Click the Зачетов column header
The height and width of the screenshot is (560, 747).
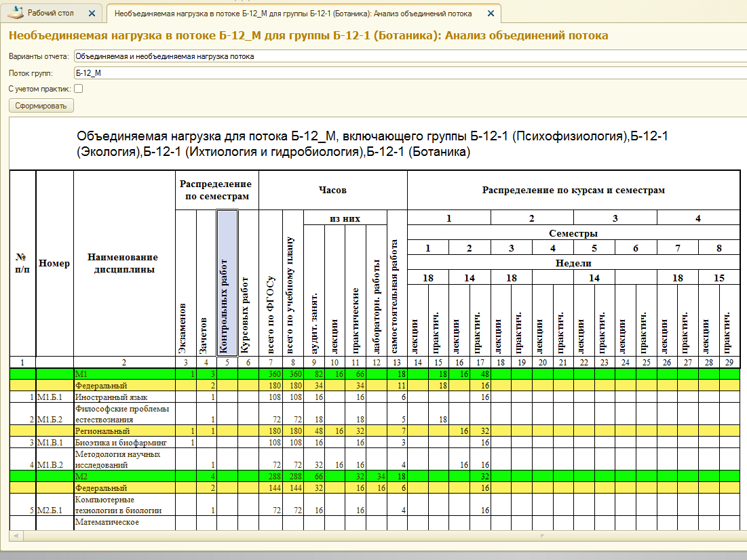coord(206,283)
